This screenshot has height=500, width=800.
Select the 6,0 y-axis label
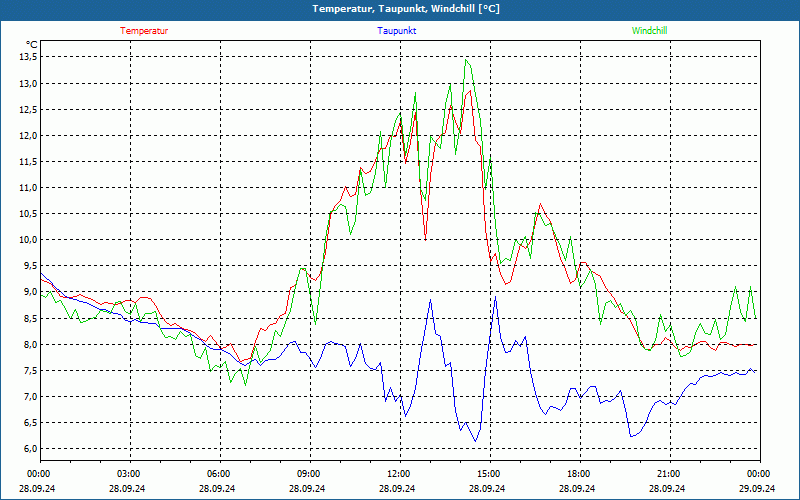click(30, 449)
